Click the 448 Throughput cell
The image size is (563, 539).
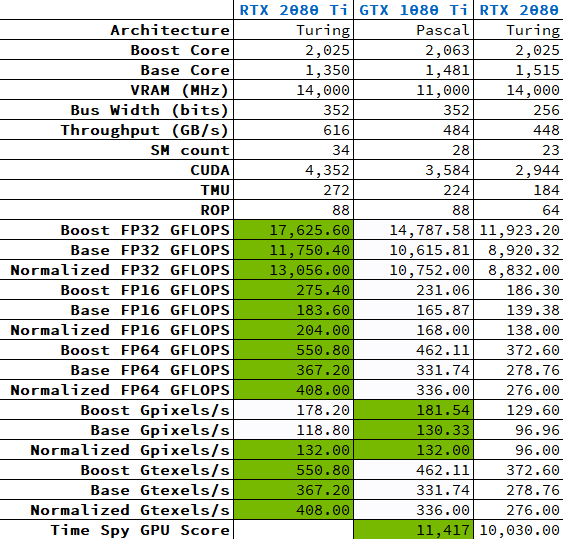coord(518,130)
